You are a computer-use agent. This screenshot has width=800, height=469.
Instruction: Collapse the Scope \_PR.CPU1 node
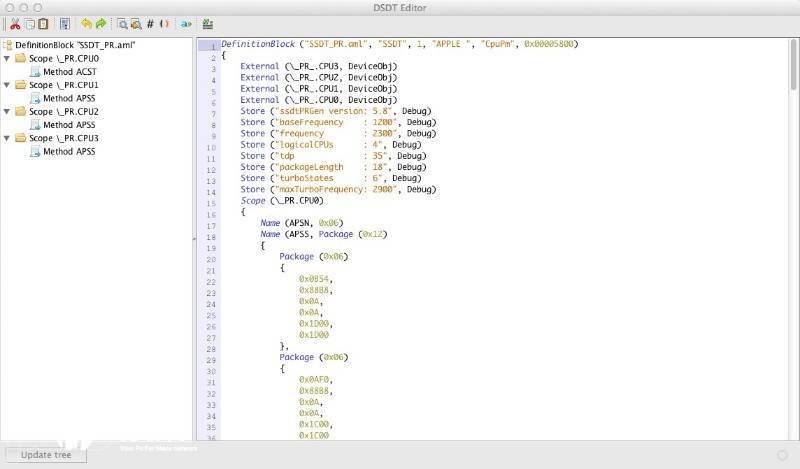coord(8,85)
